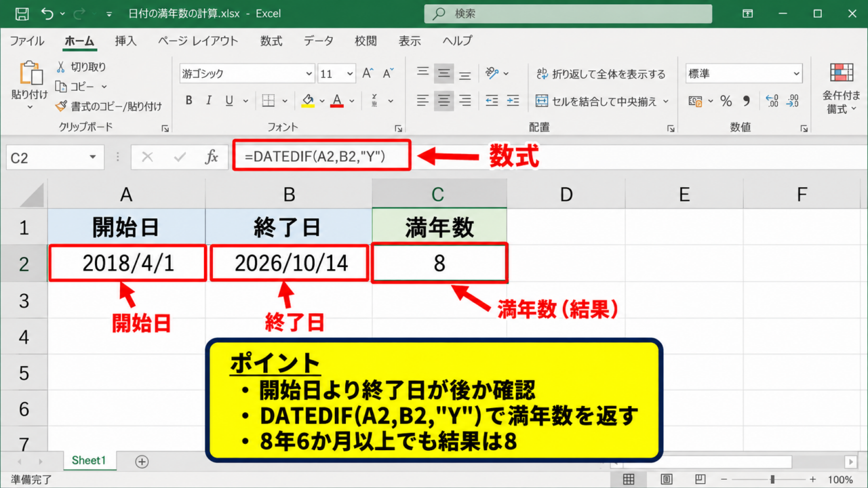Click the decrease indent icon
The height and width of the screenshot is (488, 868).
492,101
